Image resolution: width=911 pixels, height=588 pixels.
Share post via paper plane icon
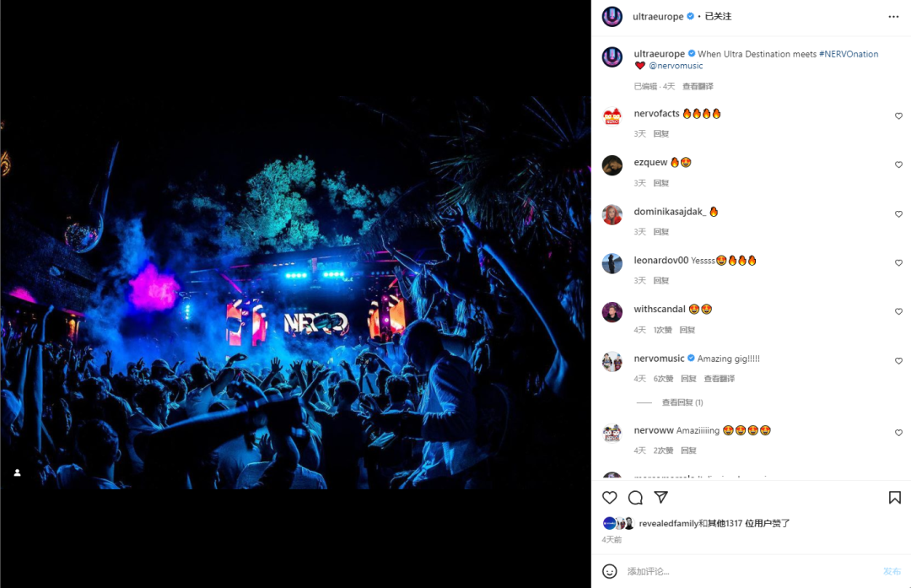coord(660,498)
